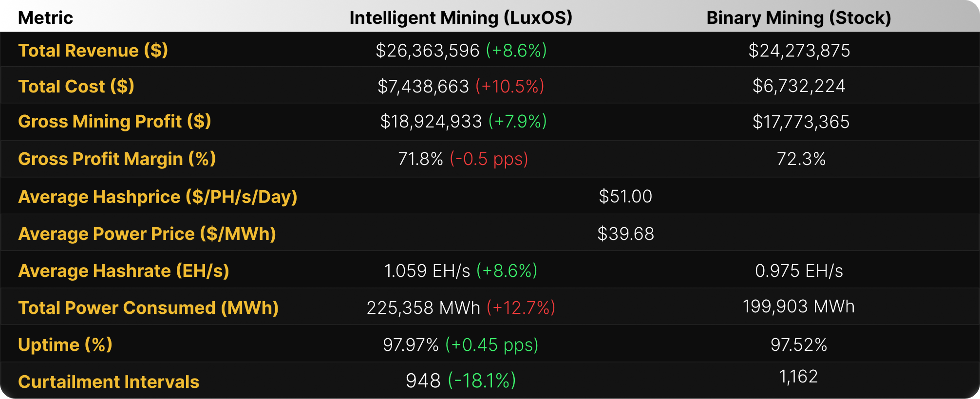Screen dimensions: 980x399
Task: Click the 97.52% stock uptime value
Action: click(x=799, y=345)
